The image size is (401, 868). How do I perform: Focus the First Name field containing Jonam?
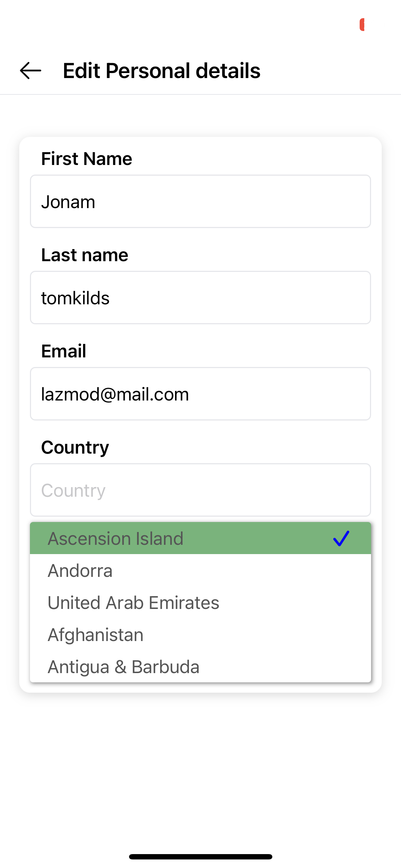200,201
